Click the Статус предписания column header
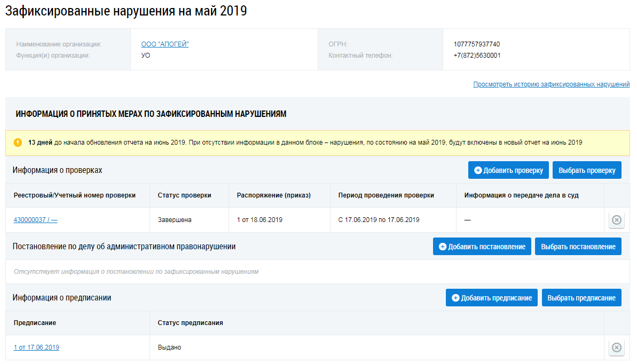The image size is (637, 364). tap(190, 323)
